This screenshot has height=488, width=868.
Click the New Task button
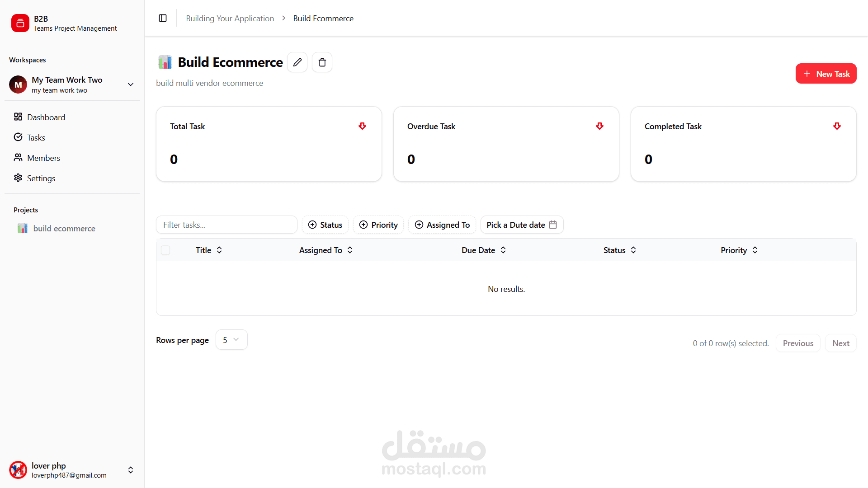point(826,74)
